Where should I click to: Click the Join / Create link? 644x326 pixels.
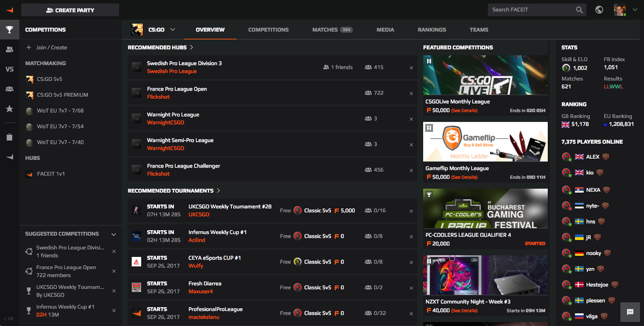52,48
